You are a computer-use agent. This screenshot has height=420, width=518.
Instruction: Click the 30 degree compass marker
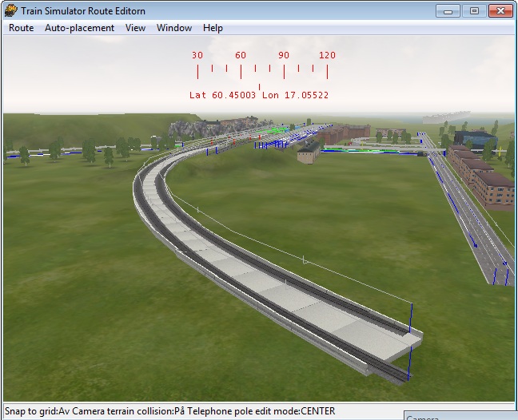click(x=197, y=56)
